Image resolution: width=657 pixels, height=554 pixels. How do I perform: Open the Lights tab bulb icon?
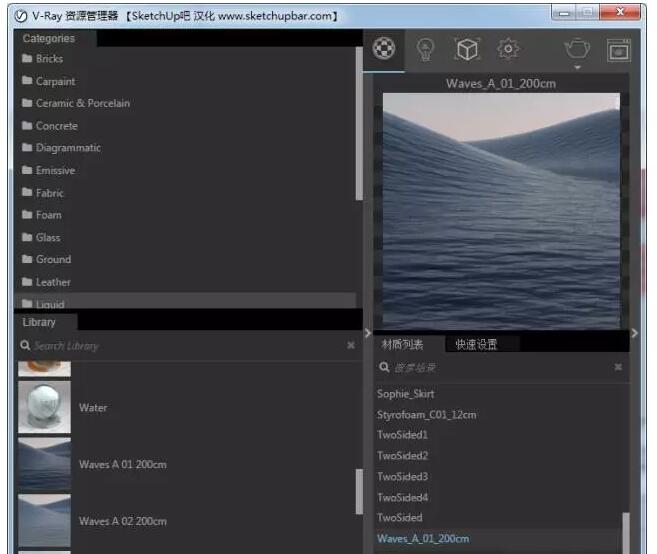coord(425,49)
